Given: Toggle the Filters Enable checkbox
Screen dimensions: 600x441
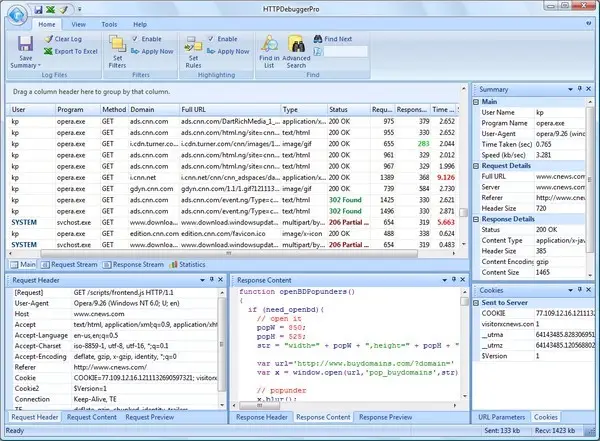Looking at the screenshot, I should tap(137, 38).
